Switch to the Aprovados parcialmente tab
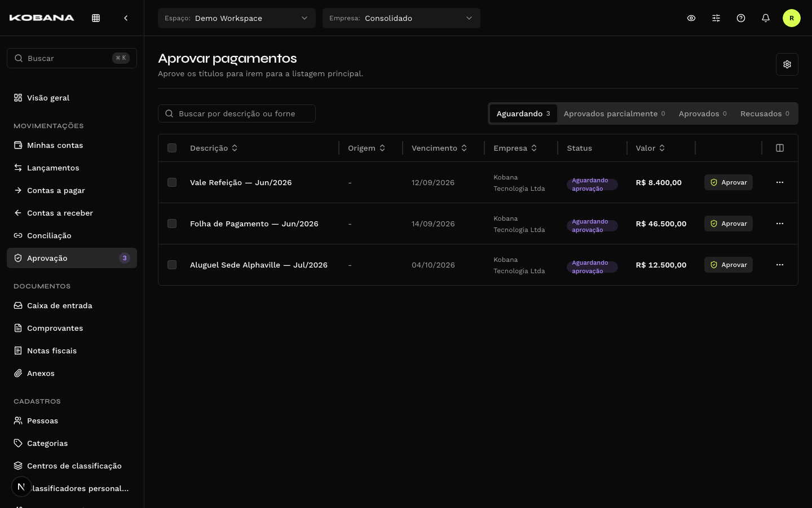Image resolution: width=812 pixels, height=508 pixels. click(x=615, y=113)
